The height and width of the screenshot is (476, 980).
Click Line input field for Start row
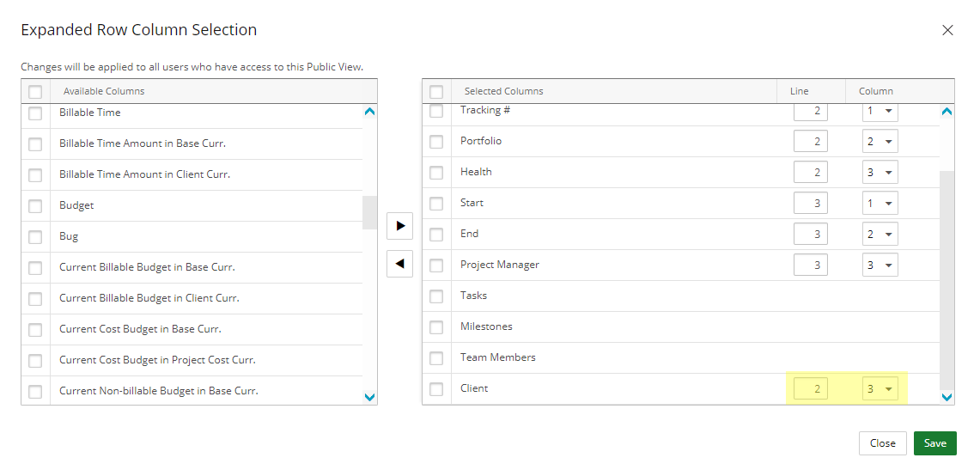pyautogui.click(x=811, y=204)
